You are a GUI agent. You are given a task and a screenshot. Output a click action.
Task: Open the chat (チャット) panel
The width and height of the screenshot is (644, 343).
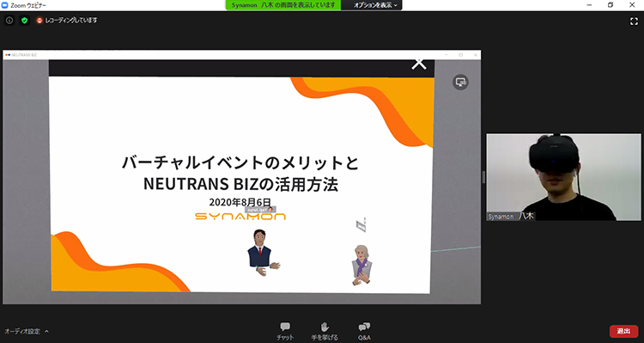[x=285, y=332]
